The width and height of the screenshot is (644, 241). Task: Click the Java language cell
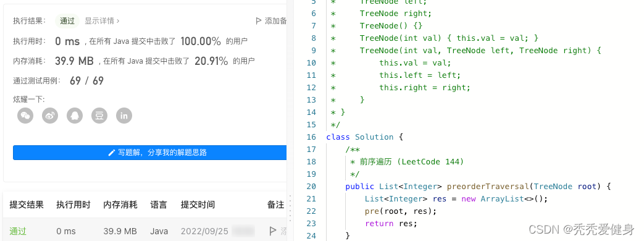coord(159,231)
